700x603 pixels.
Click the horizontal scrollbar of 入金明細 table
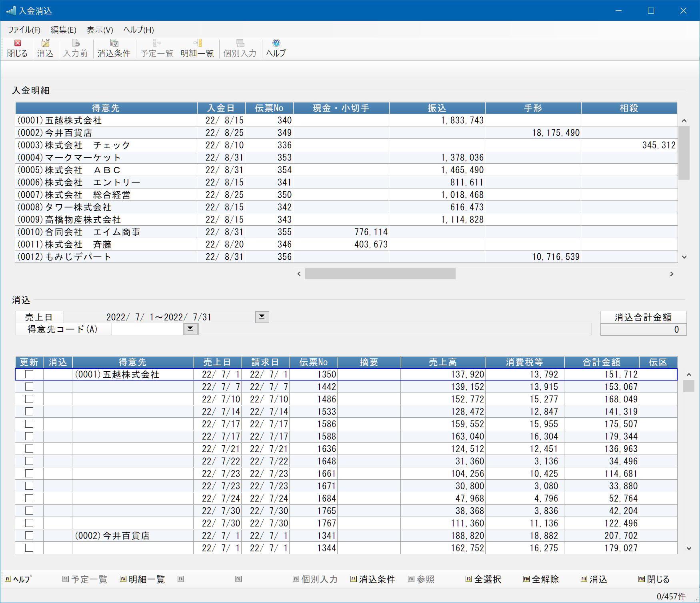[380, 274]
